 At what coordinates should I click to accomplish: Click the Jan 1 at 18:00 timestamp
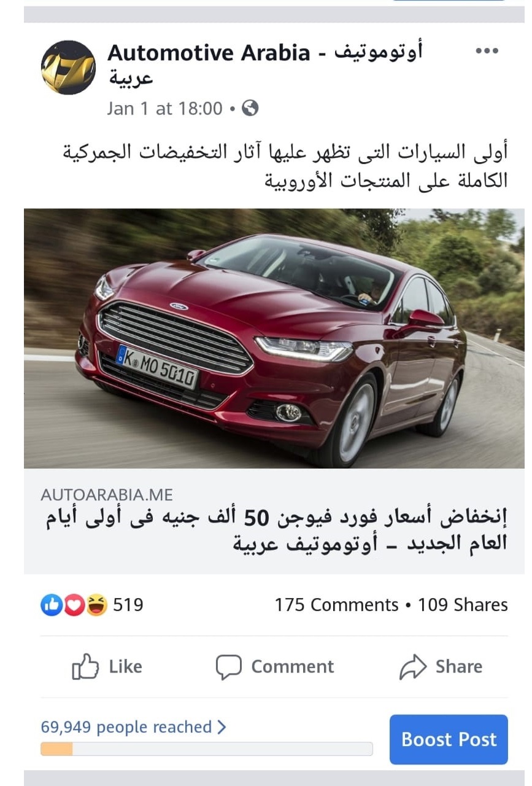coord(164,109)
